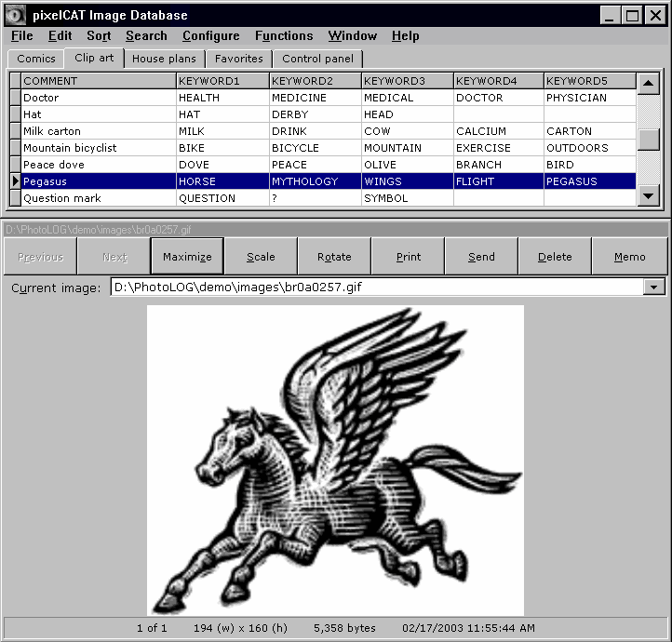The width and height of the screenshot is (672, 642).
Task: Open the Configure menu
Action: (x=211, y=36)
